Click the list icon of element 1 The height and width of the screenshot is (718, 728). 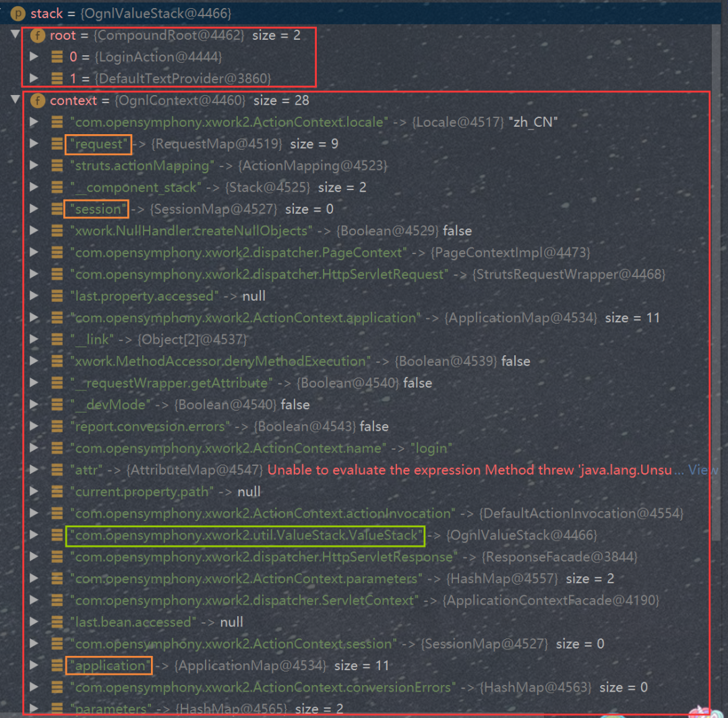[57, 78]
